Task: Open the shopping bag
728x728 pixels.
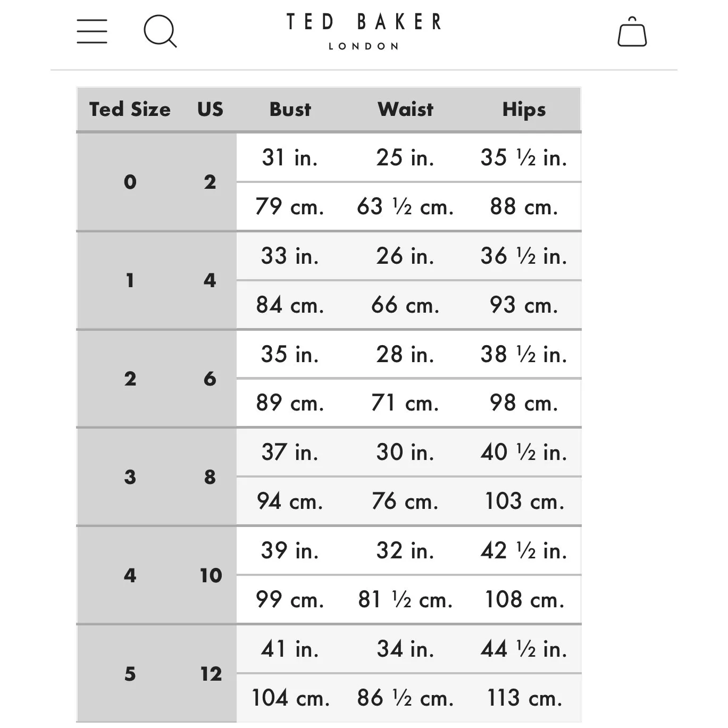Action: point(632,32)
